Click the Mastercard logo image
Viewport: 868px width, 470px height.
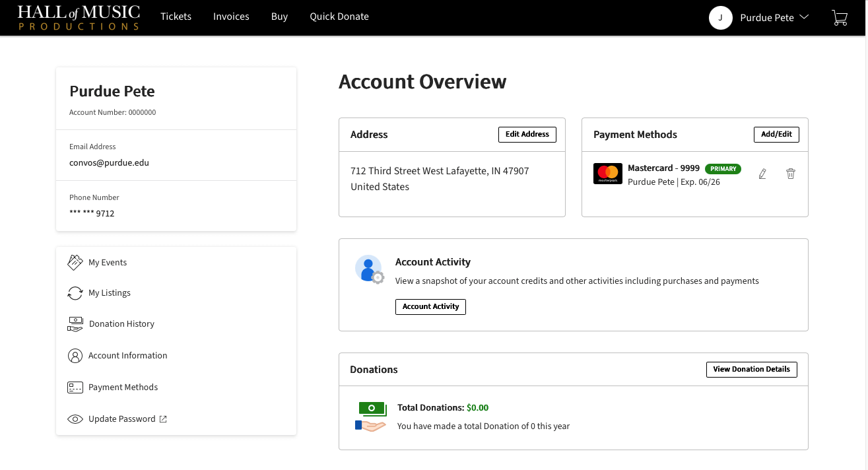click(x=608, y=174)
